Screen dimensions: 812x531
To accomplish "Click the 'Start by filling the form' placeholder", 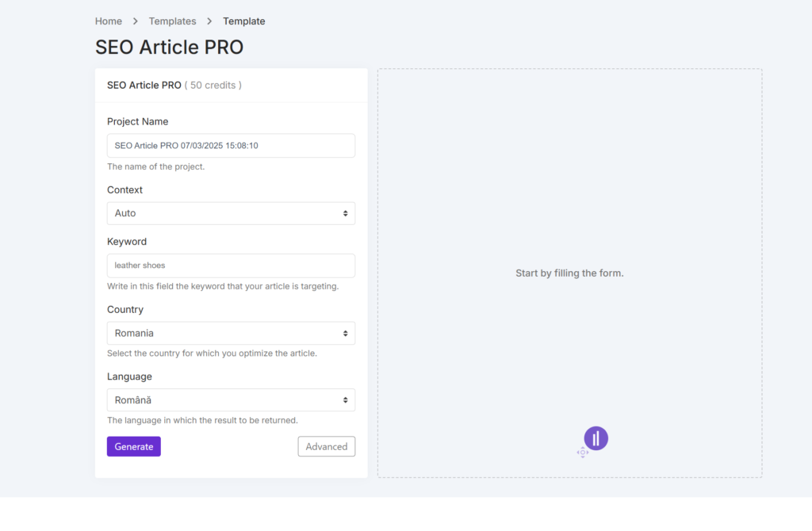I will [569, 273].
